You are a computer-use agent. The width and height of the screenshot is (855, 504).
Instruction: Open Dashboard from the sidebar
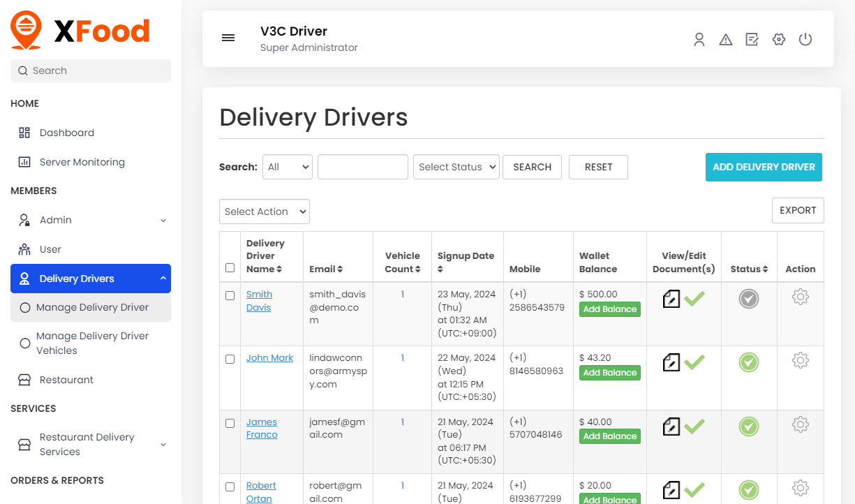66,133
